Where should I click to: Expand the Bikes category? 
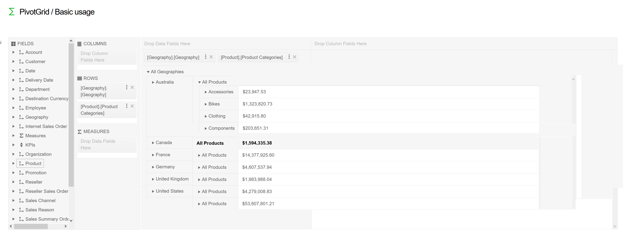(206, 104)
